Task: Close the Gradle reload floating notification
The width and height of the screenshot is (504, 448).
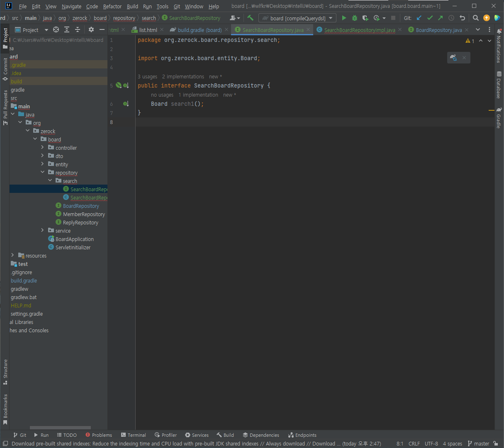Action: pyautogui.click(x=464, y=58)
